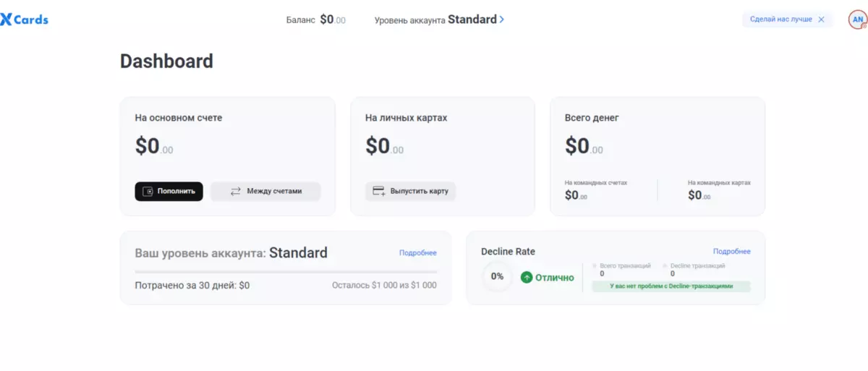Click the Всего денег label
This screenshot has height=371, width=868.
[x=592, y=117]
